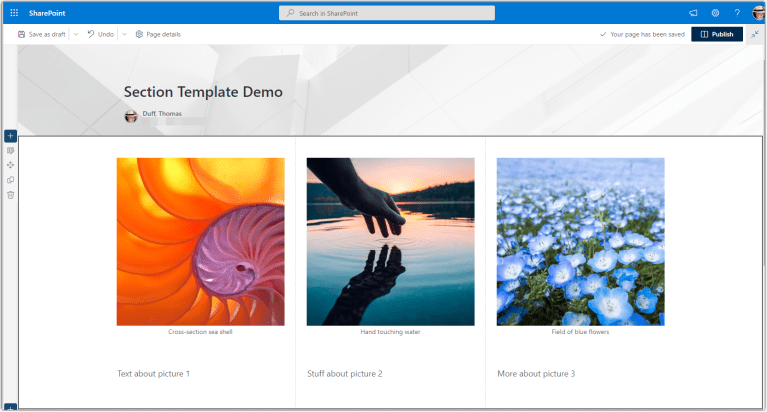
Task: Open the megaphone announcements icon
Action: 693,13
